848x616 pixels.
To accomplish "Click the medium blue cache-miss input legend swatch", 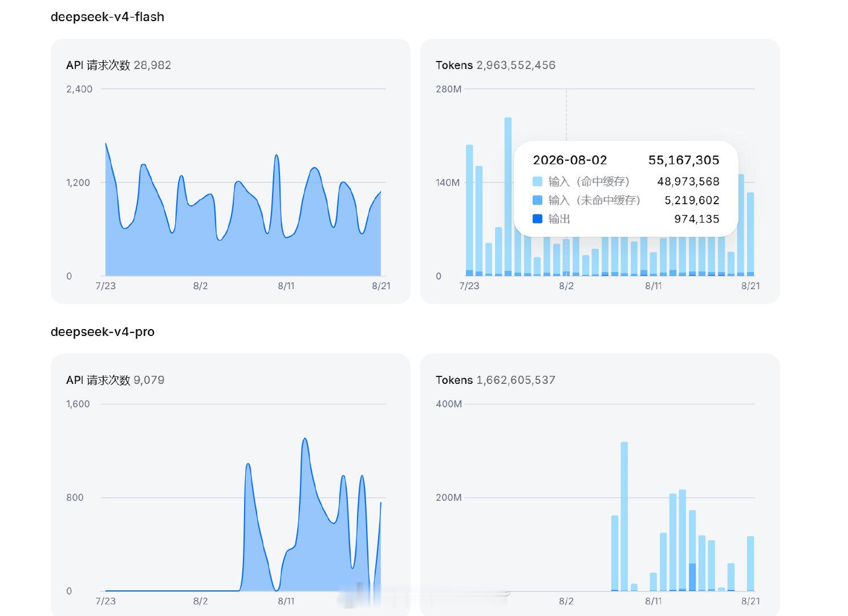I will point(537,200).
